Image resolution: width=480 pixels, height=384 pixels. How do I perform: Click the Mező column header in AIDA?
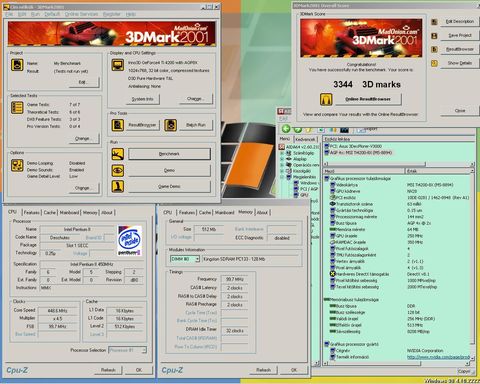click(x=364, y=171)
